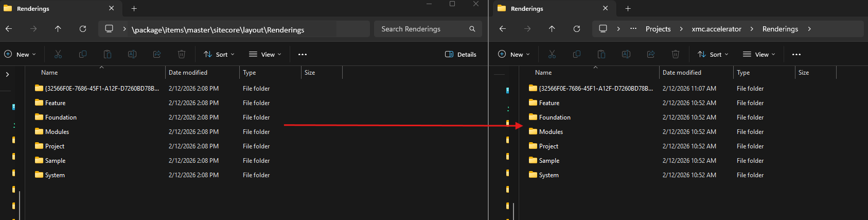Click Delete trash icon in right window
Screen dimensions: 868x220
tap(676, 54)
